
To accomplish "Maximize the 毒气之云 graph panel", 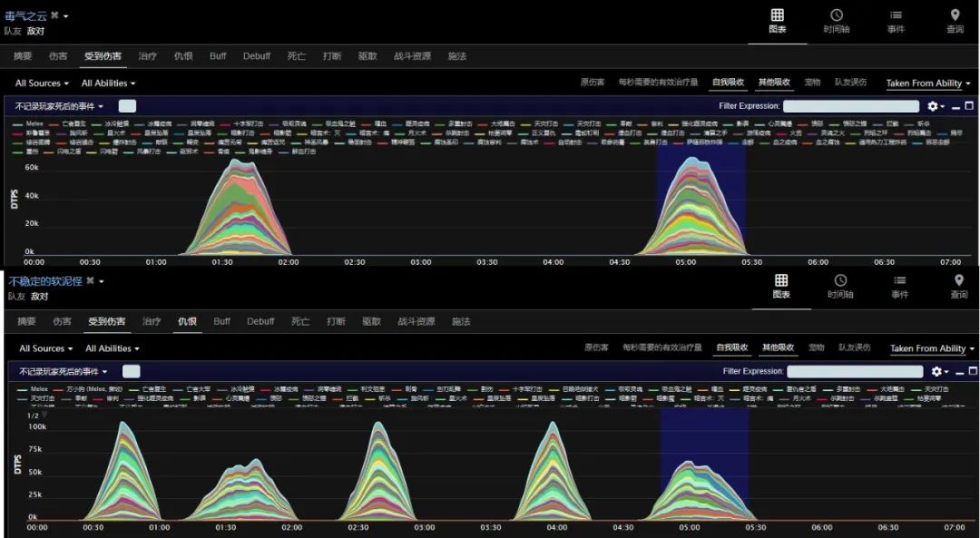I will coord(969,106).
